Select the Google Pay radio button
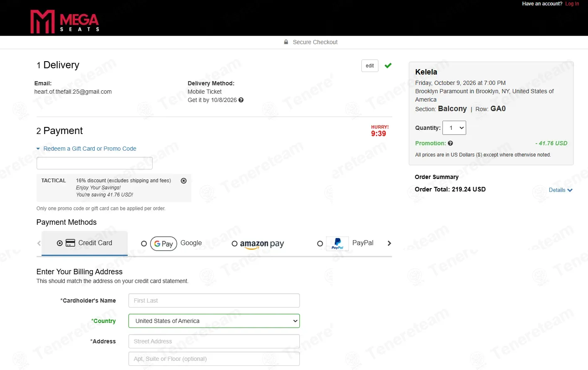Viewport: 588px width, 370px height. click(x=144, y=243)
